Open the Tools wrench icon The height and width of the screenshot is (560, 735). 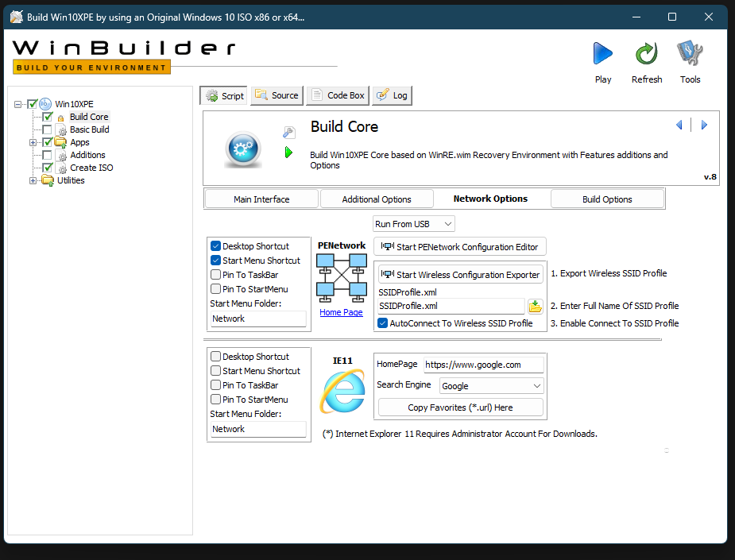click(690, 53)
